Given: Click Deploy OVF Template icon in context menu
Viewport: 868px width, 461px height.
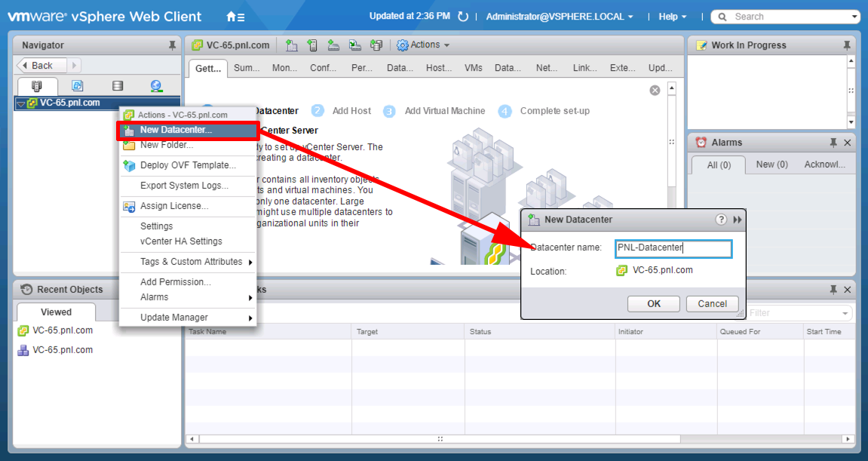Looking at the screenshot, I should (x=129, y=165).
